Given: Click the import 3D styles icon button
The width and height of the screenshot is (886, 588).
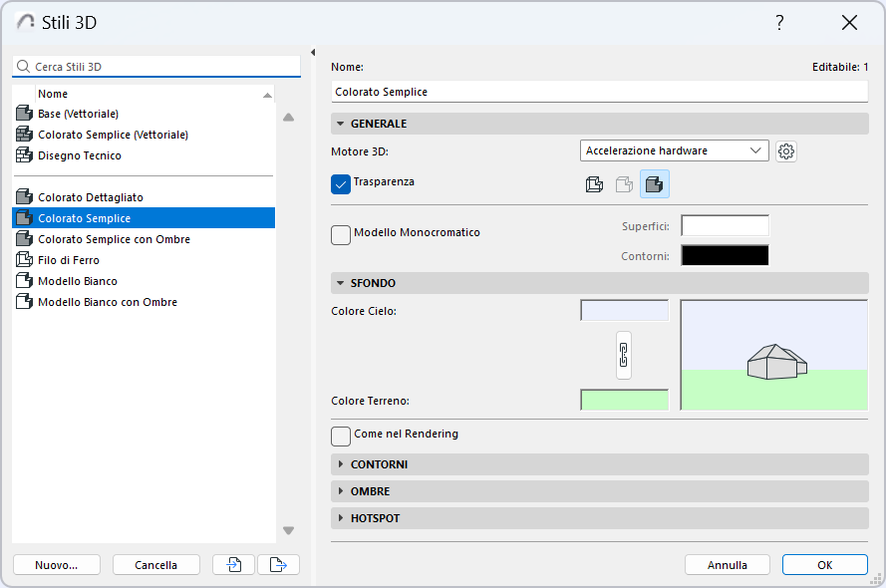Looking at the screenshot, I should click(233, 565).
